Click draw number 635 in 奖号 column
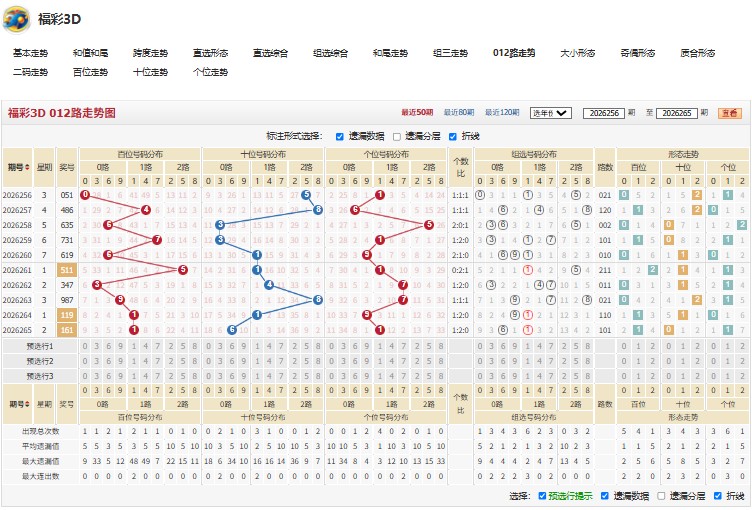This screenshot has height=510, width=752. click(67, 225)
